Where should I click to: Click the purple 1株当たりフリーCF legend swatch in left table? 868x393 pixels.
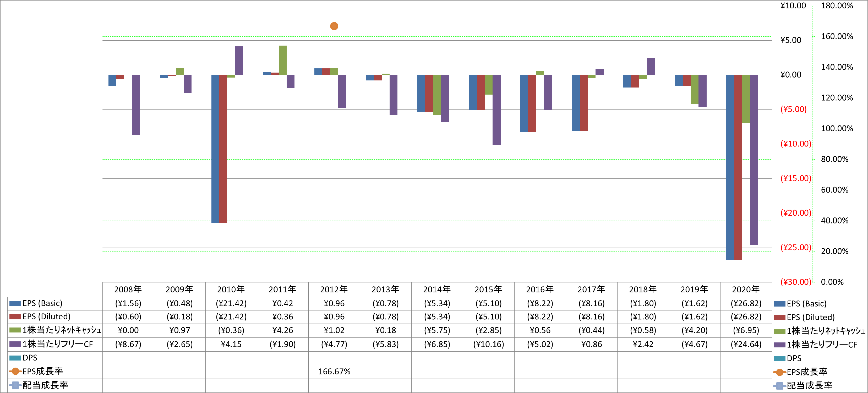point(15,344)
